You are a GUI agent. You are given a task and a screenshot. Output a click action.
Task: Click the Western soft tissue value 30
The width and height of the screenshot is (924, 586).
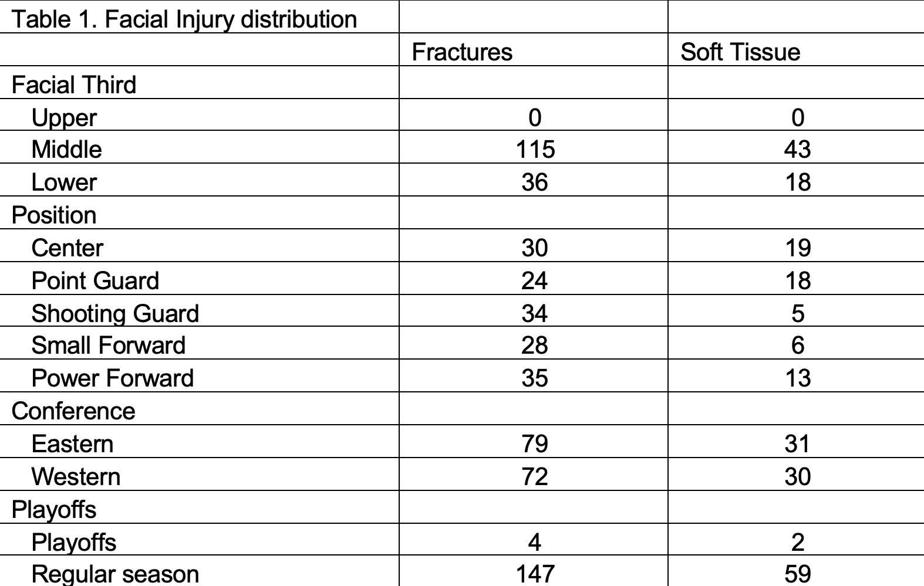(x=797, y=477)
